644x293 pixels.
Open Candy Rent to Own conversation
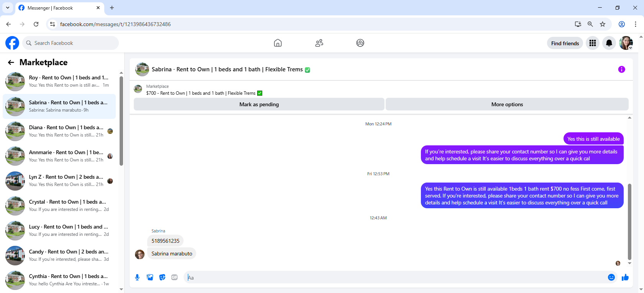coord(59,255)
